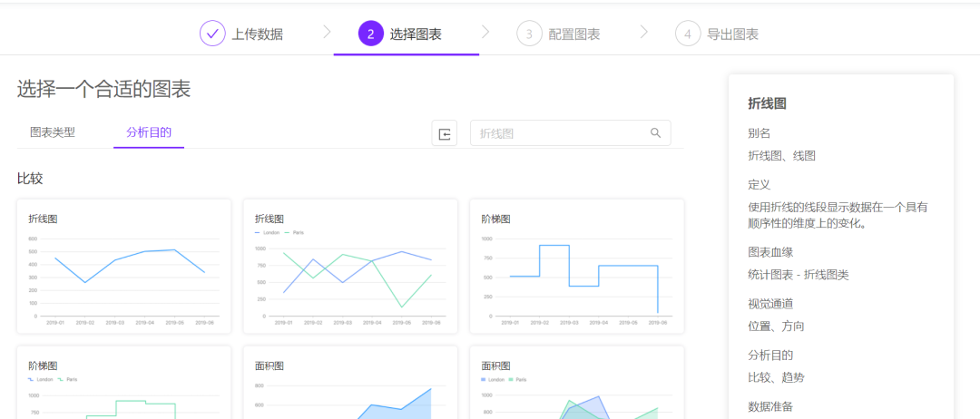Click the 导出图表 step label
The image size is (980, 419).
pos(732,34)
